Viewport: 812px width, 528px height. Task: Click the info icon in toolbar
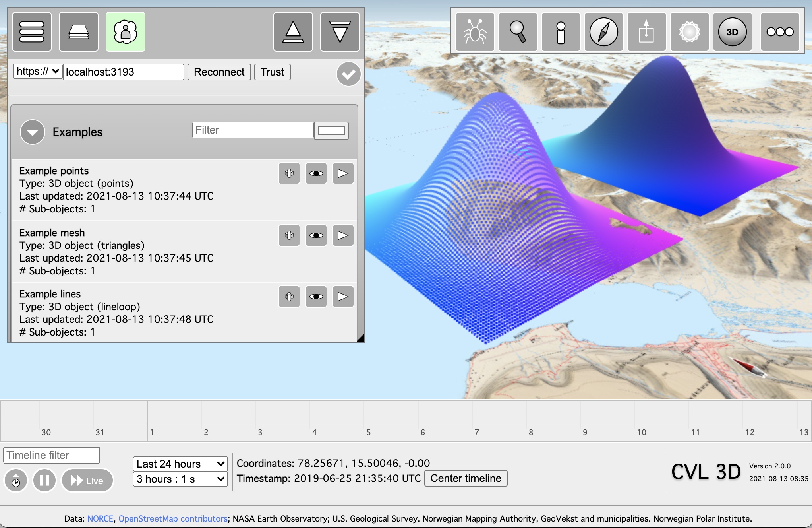pos(561,32)
